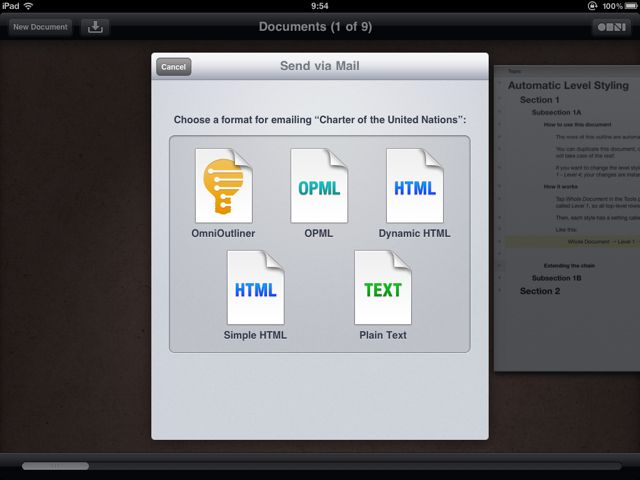Click the clock showing 9:54
Screen dimensions: 640x480
320,6
